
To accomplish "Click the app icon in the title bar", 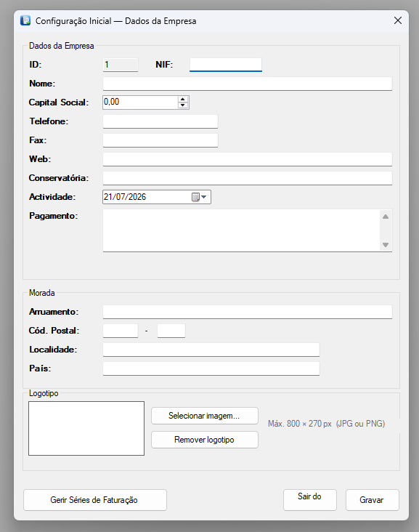I will coord(25,20).
